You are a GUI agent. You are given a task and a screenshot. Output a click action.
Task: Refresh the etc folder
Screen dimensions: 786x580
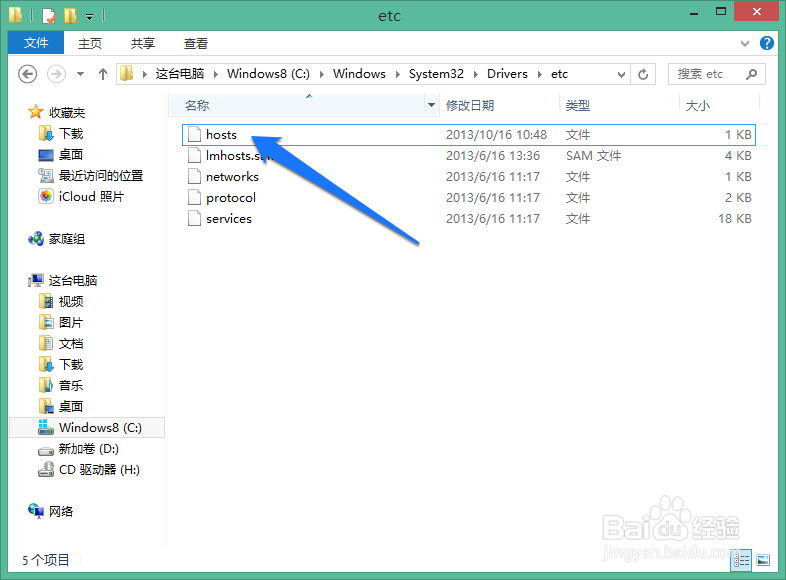point(643,74)
